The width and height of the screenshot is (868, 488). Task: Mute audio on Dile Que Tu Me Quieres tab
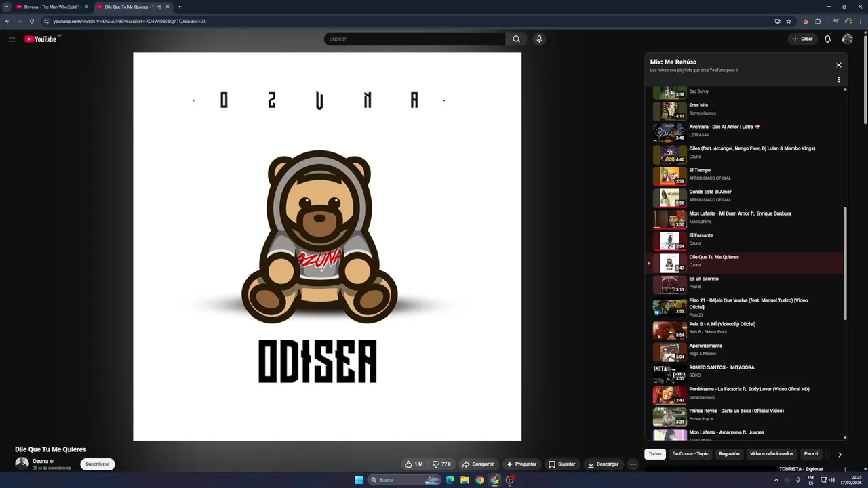click(x=159, y=7)
